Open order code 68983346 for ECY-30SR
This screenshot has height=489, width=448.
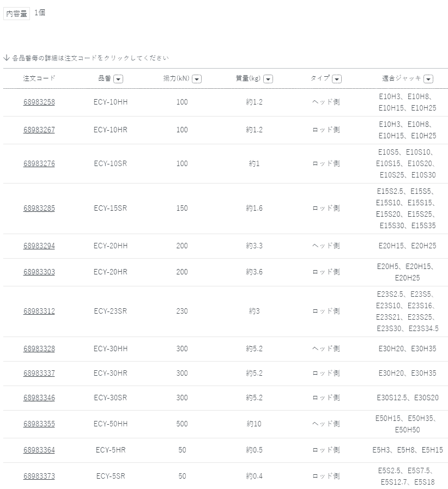tap(39, 398)
